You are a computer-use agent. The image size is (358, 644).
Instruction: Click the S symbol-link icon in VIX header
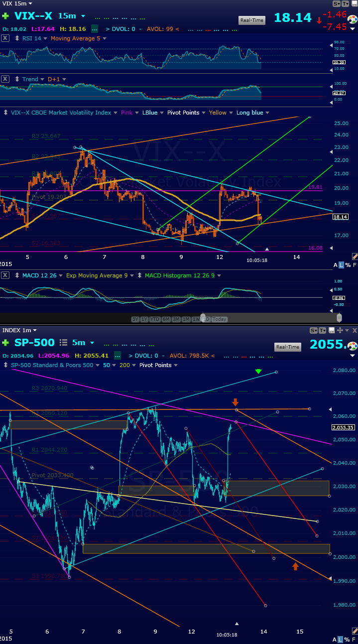tap(338, 3)
